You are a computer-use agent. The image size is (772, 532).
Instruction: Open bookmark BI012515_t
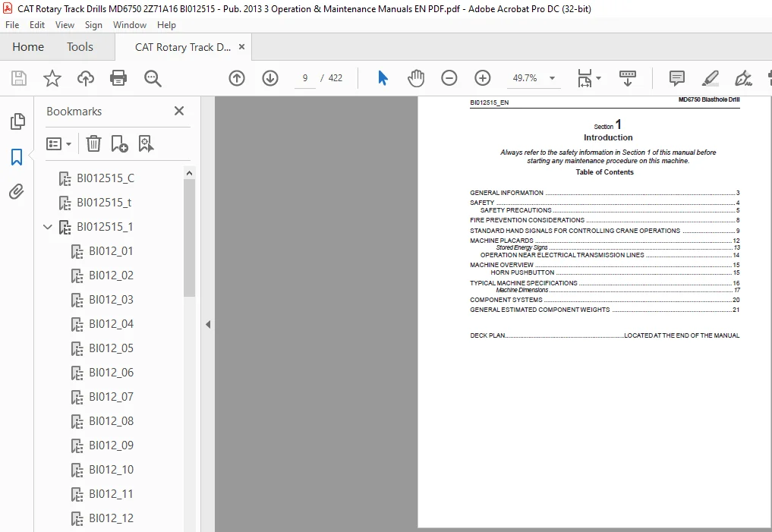104,203
